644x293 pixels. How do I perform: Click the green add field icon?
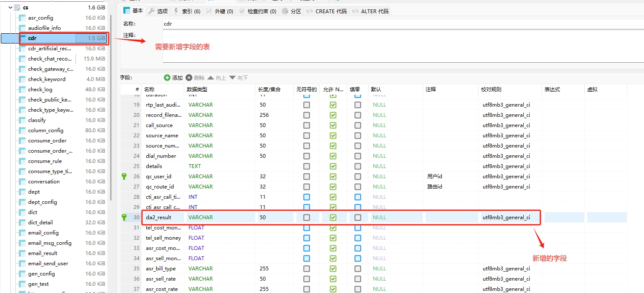click(167, 78)
